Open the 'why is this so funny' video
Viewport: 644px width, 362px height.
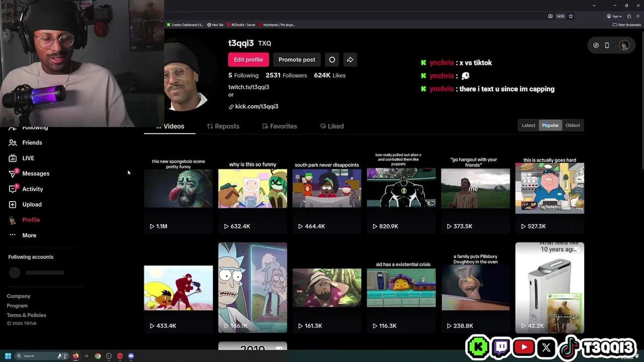click(x=253, y=188)
